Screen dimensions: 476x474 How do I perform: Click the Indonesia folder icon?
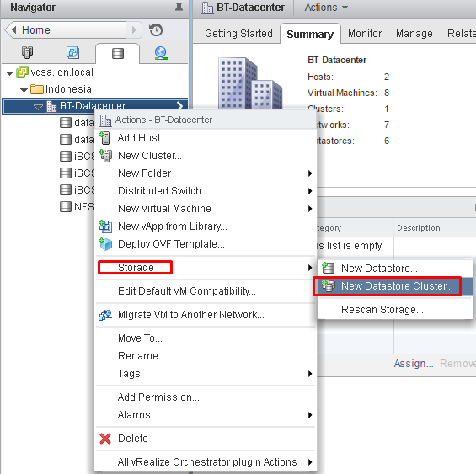coord(37,89)
